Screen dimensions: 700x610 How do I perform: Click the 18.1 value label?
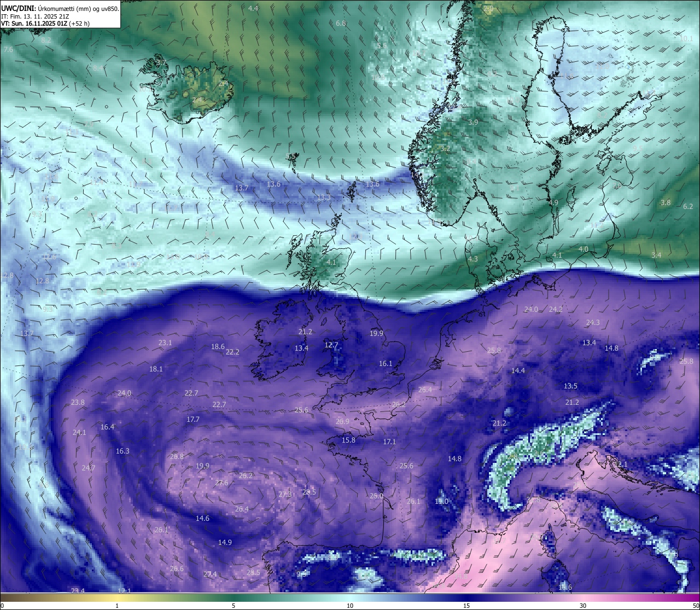156,369
